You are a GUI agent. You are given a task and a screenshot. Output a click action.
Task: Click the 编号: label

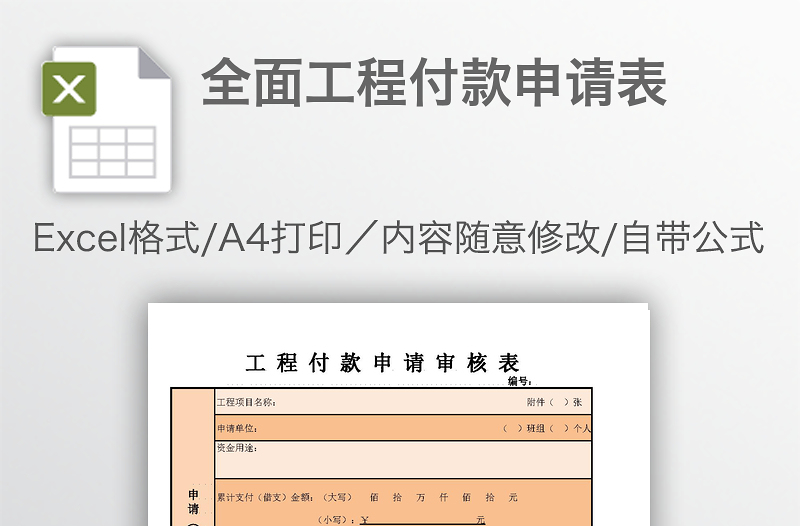click(x=520, y=381)
